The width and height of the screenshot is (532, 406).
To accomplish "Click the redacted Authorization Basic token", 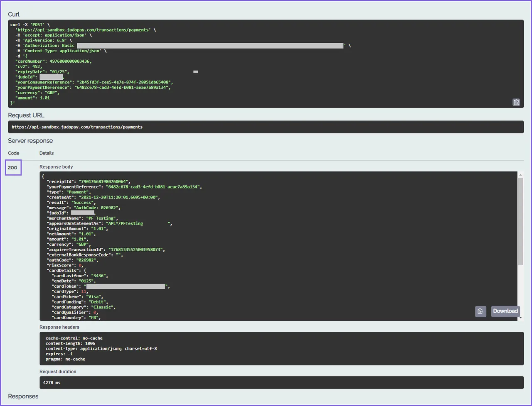I will [x=210, y=46].
